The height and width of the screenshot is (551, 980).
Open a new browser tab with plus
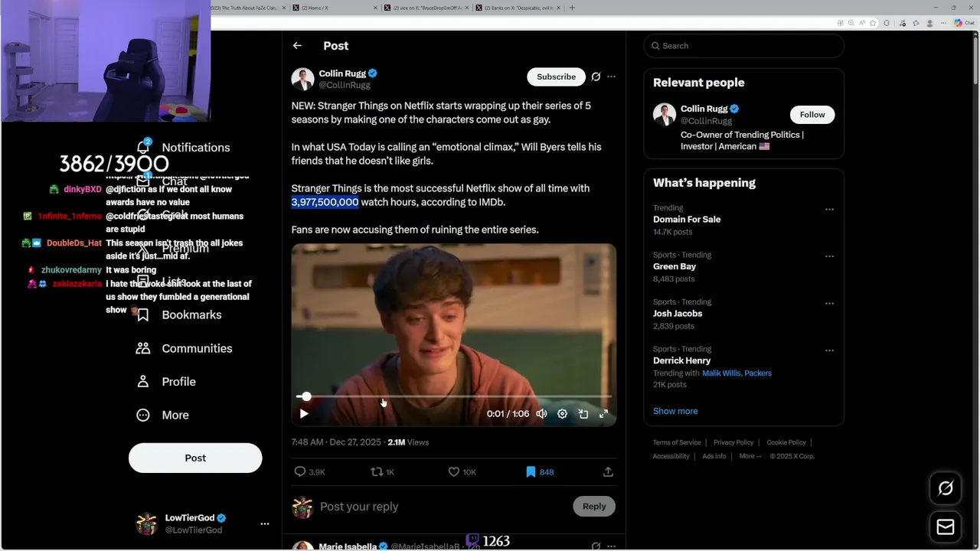point(572,8)
